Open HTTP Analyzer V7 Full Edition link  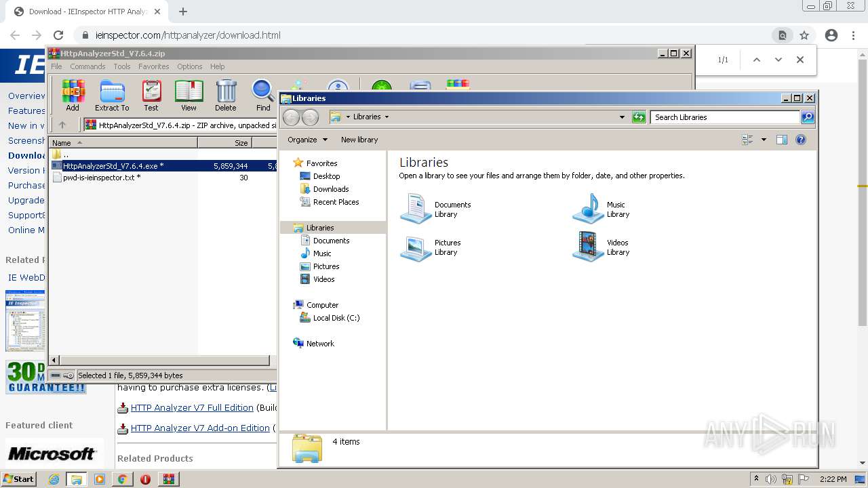(x=192, y=407)
